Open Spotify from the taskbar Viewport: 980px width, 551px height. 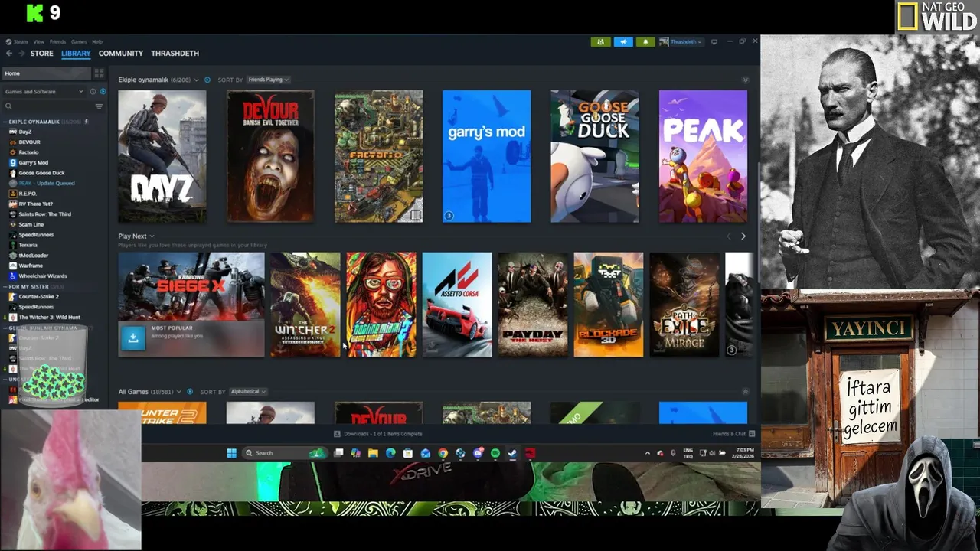coord(495,453)
